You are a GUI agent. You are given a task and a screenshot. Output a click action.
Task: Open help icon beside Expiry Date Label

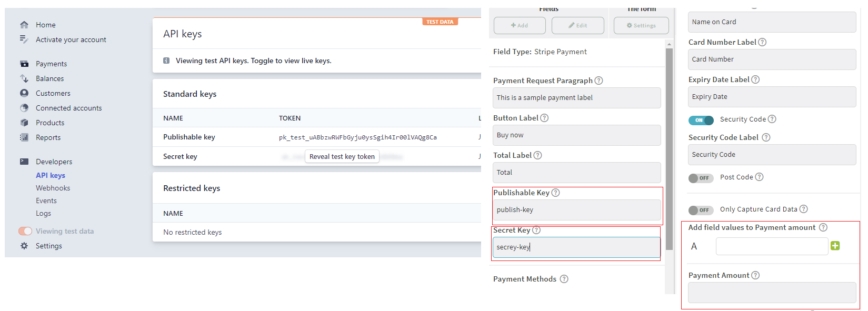(x=755, y=79)
